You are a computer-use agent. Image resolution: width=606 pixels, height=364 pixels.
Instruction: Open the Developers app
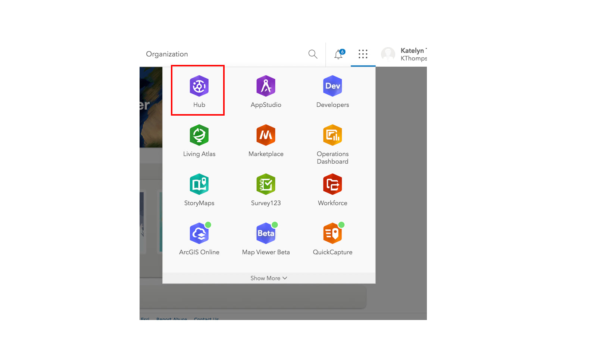point(332,91)
